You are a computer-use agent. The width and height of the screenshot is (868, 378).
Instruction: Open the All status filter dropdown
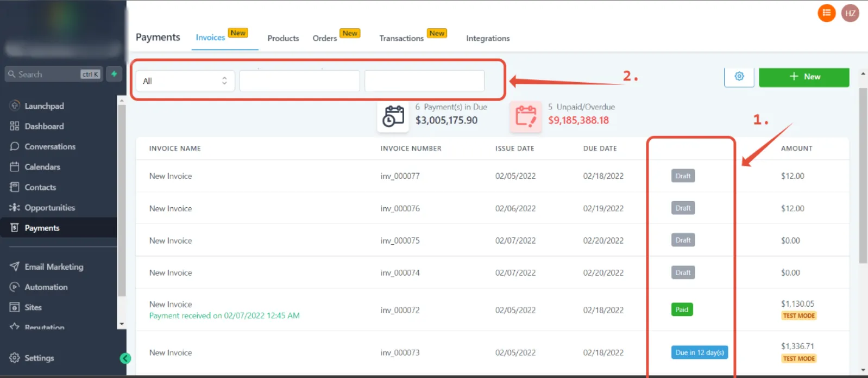[x=185, y=81]
